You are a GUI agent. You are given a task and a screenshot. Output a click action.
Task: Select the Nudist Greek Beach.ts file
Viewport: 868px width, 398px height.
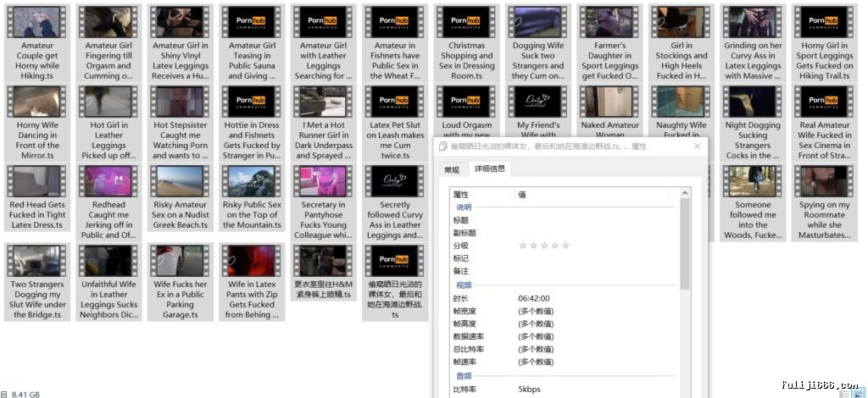tap(180, 197)
